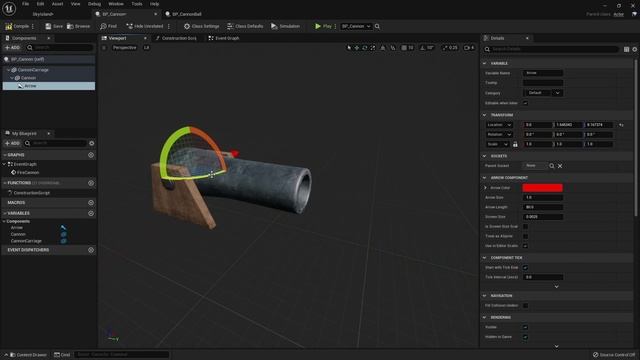Compile the blueprint
640x360 pixels.
17,26
